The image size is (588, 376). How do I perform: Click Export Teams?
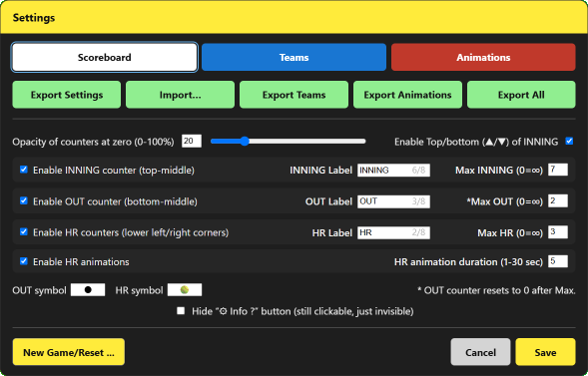(294, 95)
